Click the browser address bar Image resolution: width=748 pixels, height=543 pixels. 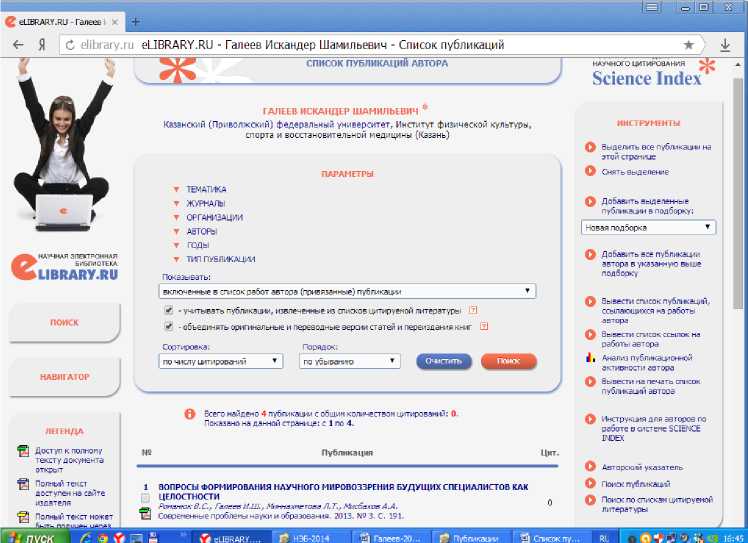382,45
